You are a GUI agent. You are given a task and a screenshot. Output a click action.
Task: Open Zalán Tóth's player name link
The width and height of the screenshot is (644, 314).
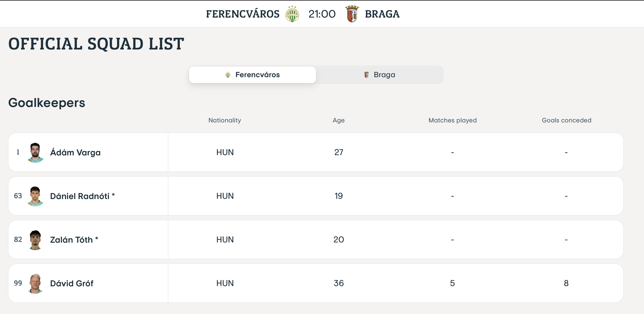point(71,240)
